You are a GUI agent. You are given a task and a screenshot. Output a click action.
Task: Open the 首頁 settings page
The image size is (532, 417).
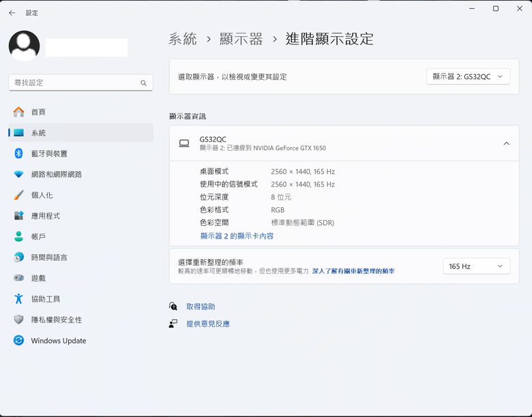point(80,112)
